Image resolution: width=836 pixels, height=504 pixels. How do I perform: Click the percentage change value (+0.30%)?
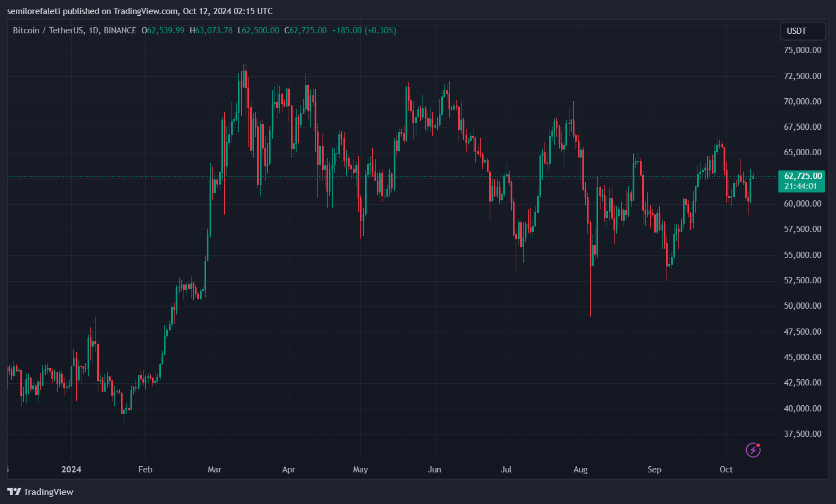pos(379,30)
